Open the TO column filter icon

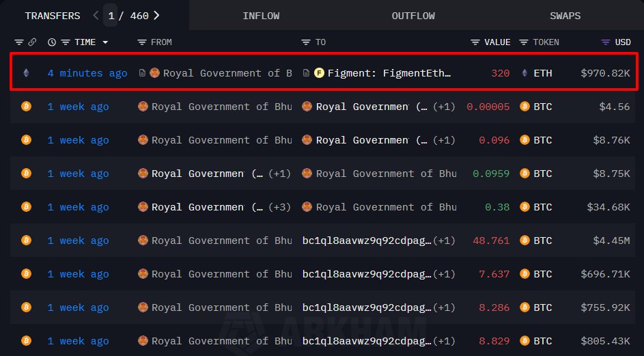pos(306,42)
